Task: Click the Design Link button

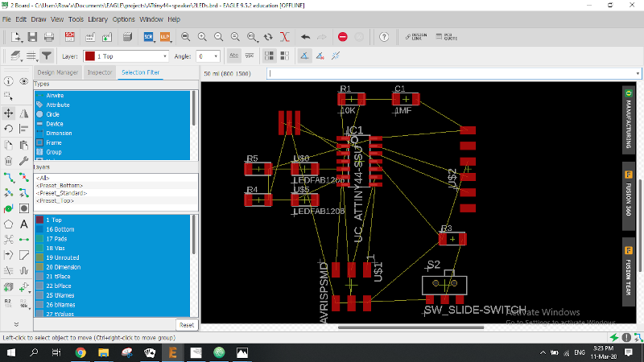Action: pos(415,37)
